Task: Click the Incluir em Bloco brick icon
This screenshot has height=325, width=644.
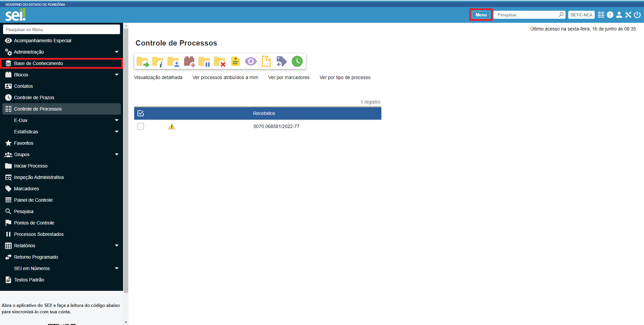Action: click(x=189, y=61)
